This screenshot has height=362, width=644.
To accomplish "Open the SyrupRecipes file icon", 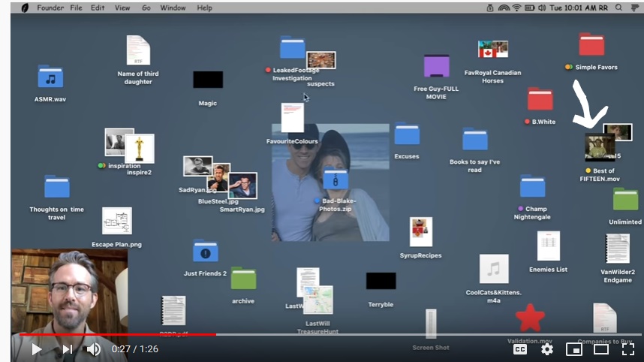I will [421, 232].
